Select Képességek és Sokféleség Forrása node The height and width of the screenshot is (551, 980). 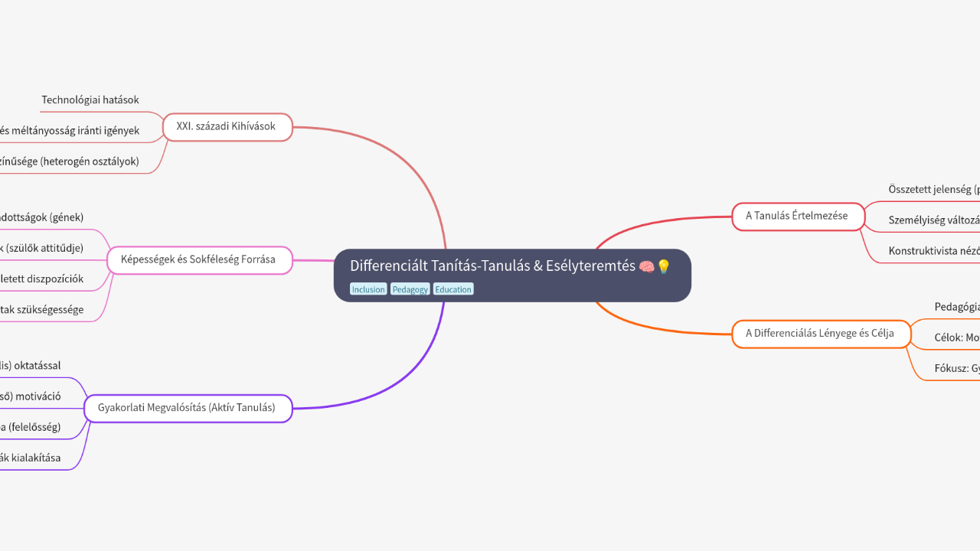(198, 259)
